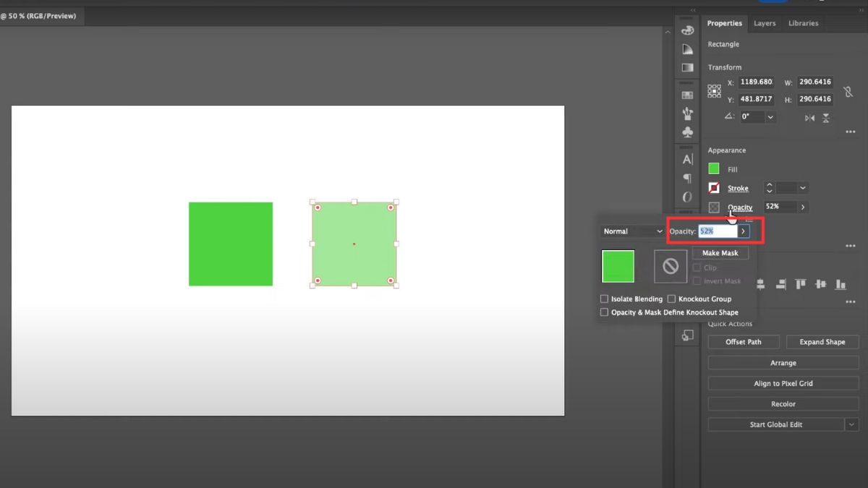Click the X position field

tap(756, 82)
